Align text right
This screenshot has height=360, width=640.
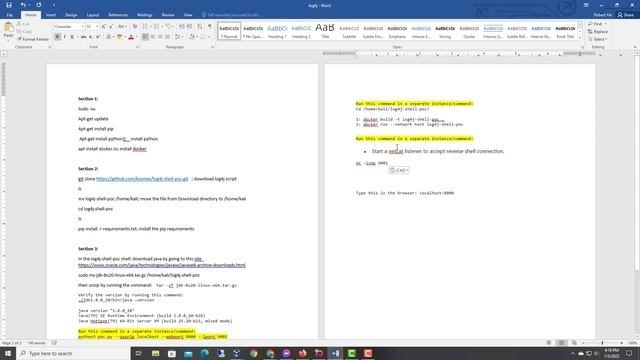pyautogui.click(x=160, y=37)
